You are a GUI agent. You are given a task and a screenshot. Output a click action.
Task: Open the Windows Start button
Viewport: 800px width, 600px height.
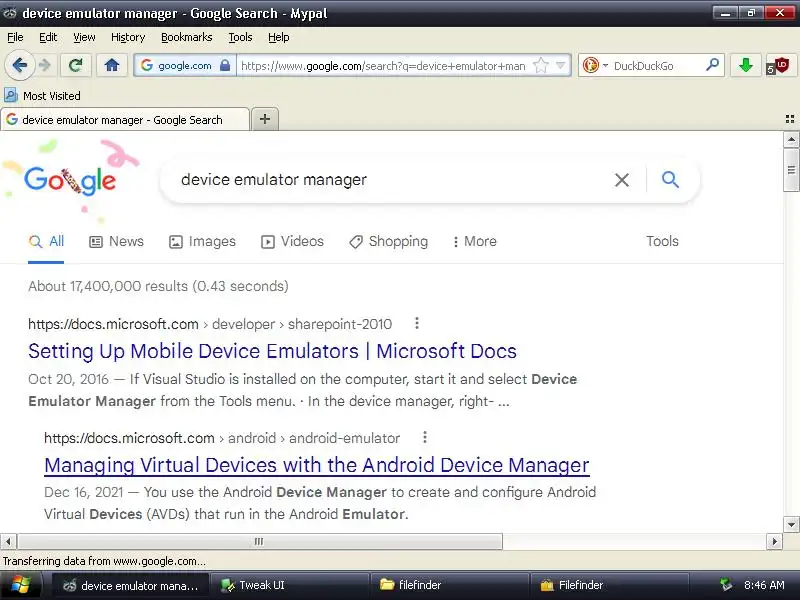(22, 585)
